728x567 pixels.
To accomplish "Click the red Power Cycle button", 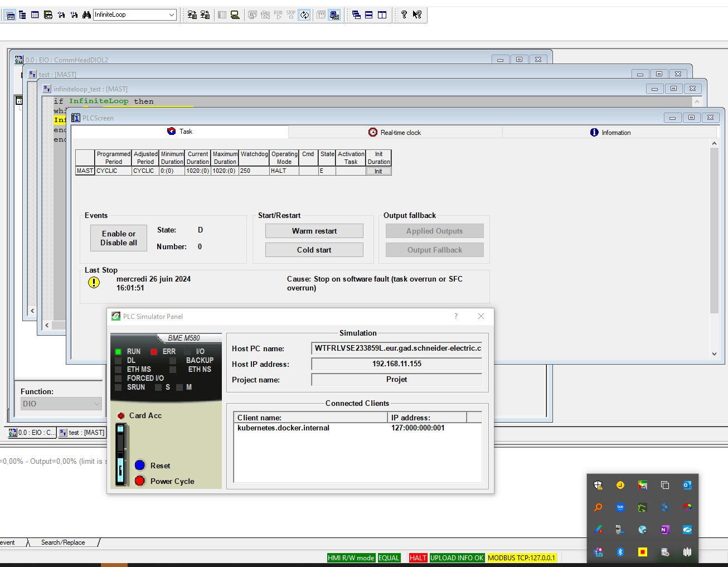I will click(x=140, y=481).
